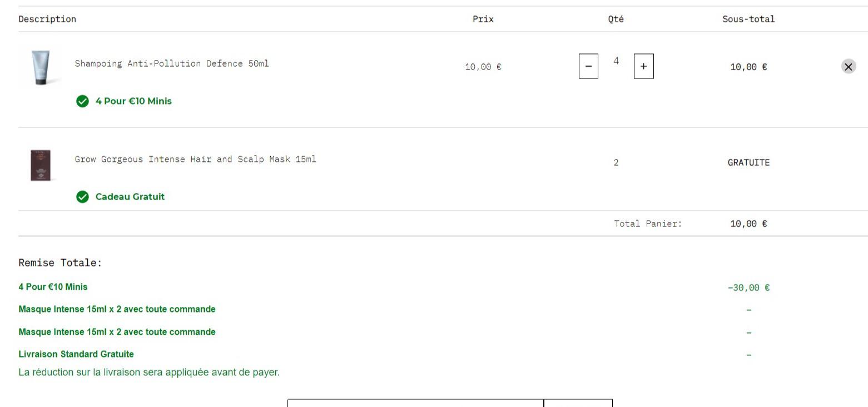Select second Masque Intense 15ml x 2 discount
Viewport: 868px width, 407px height.
coord(117,332)
